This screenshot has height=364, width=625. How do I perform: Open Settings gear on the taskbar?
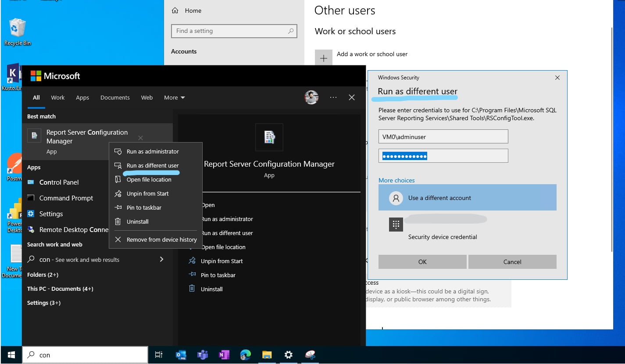click(288, 355)
